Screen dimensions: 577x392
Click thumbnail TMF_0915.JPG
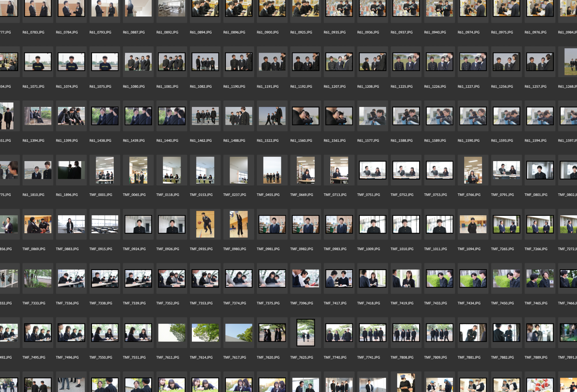tap(105, 224)
